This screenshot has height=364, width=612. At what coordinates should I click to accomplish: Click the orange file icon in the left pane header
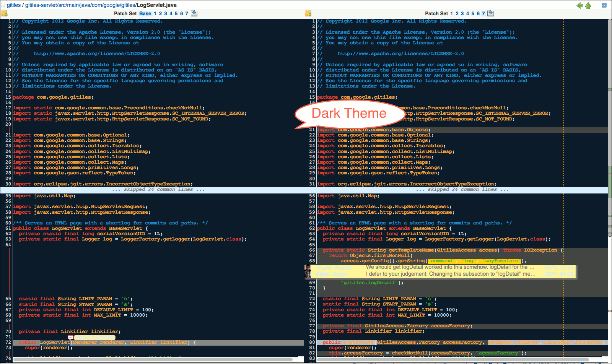[x=5, y=13]
